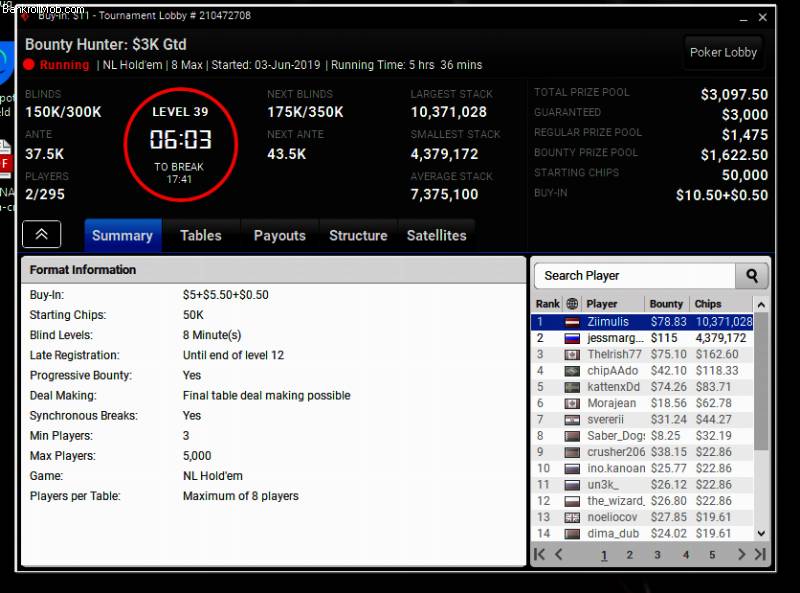The image size is (800, 593).
Task: Open the Structure tab
Action: pos(358,235)
